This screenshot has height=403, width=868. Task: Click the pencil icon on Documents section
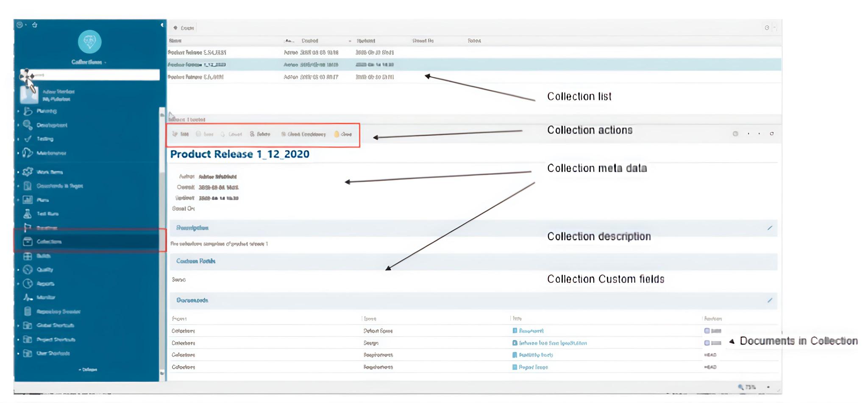pyautogui.click(x=770, y=300)
